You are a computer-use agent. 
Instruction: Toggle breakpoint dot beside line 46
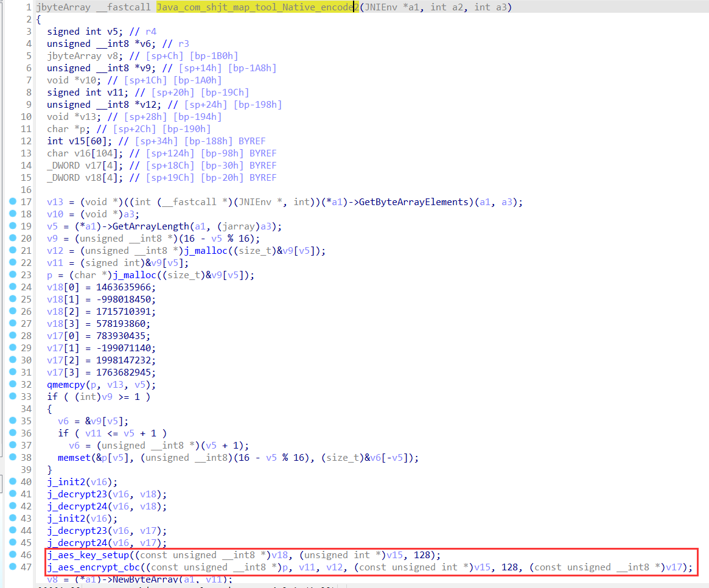point(13,555)
